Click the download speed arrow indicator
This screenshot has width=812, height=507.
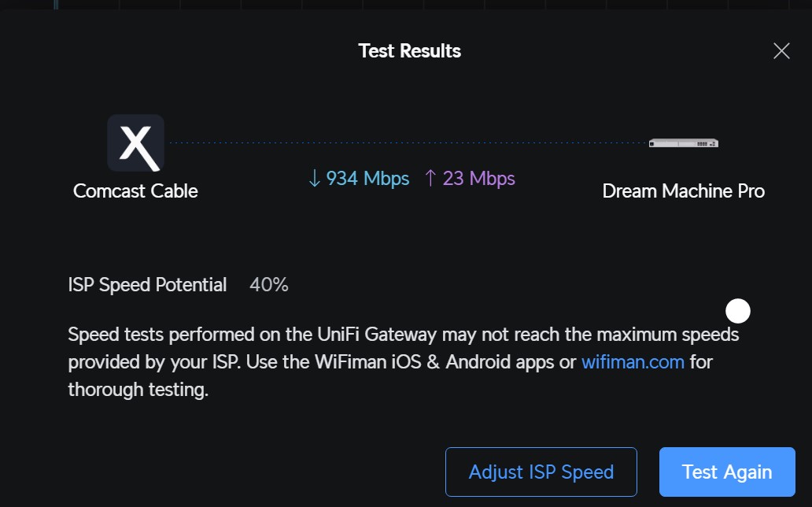tap(313, 178)
